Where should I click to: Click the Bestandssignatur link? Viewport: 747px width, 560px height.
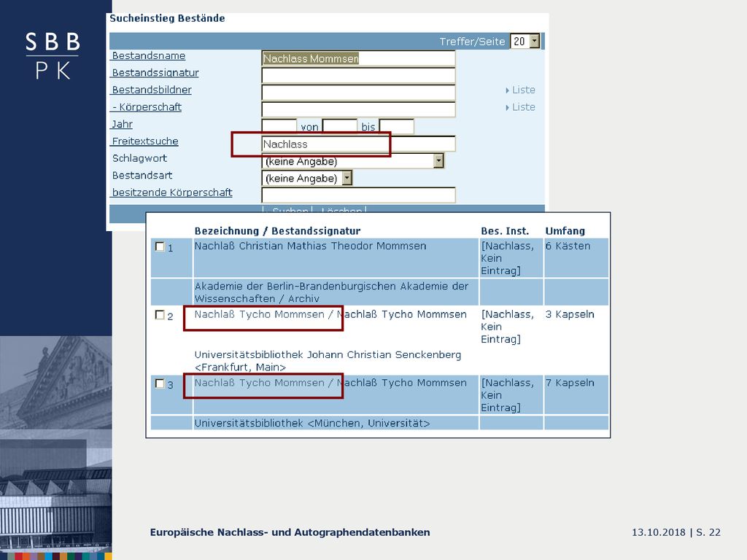click(155, 73)
